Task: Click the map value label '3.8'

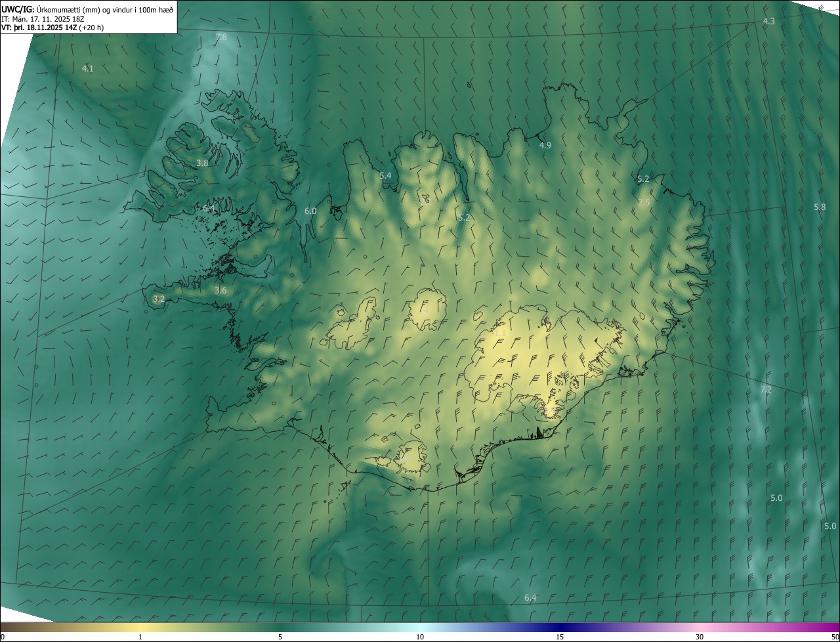Action: pyautogui.click(x=202, y=163)
